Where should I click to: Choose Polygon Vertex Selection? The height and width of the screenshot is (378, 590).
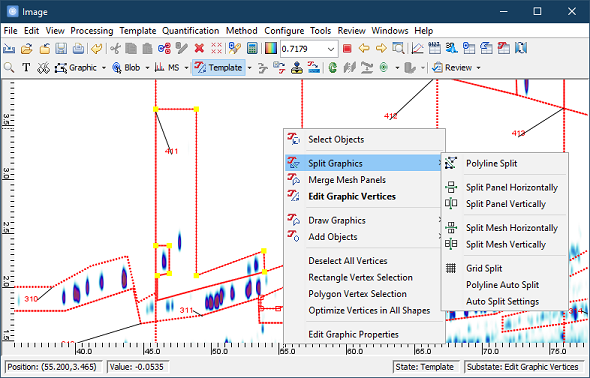(364, 294)
